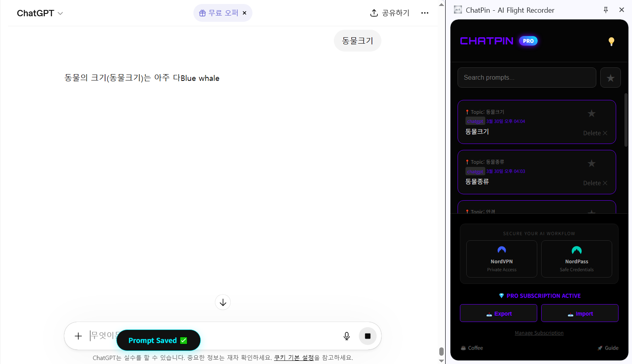Dismiss the 무료 오퍼 pill with X
The image size is (632, 364).
[x=245, y=13]
